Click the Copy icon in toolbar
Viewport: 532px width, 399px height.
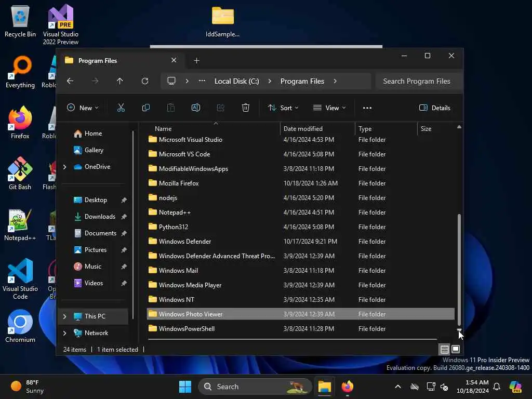pos(146,108)
